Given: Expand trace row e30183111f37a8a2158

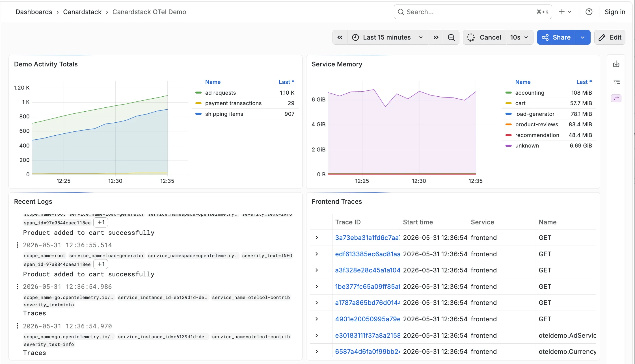Looking at the screenshot, I should click(x=317, y=335).
